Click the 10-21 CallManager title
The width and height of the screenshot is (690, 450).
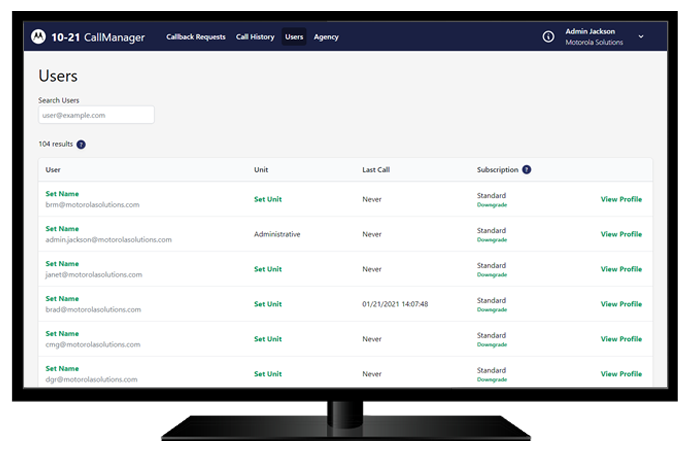[x=98, y=37]
